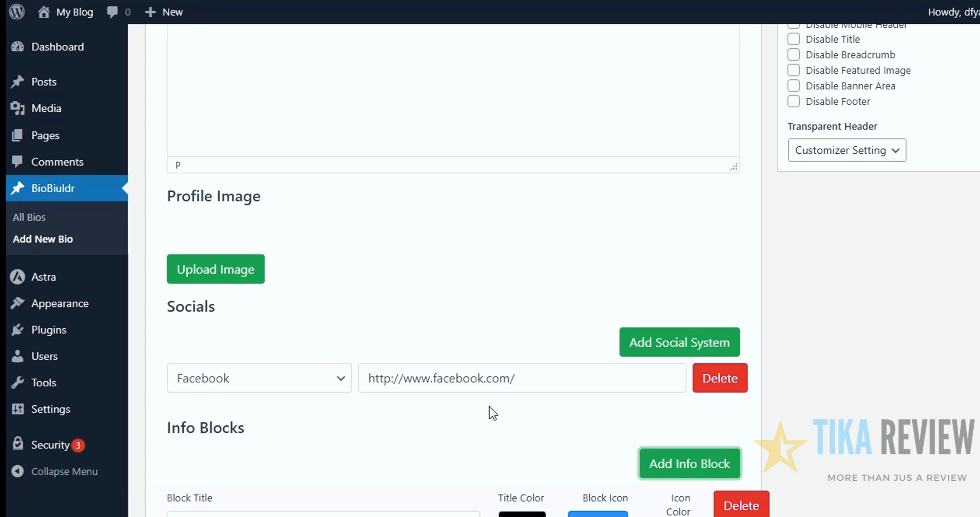980x517 pixels.
Task: Click the Posts pushpin icon
Action: (x=17, y=82)
